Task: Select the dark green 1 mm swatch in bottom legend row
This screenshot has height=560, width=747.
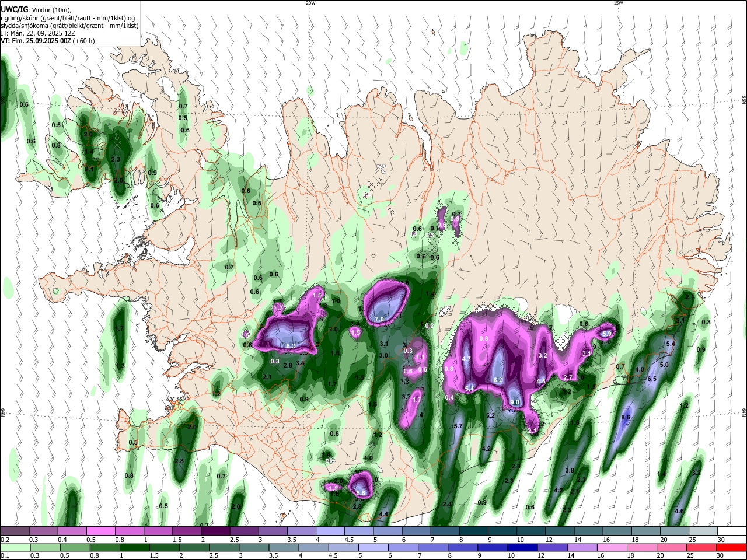Action: pos(134,547)
